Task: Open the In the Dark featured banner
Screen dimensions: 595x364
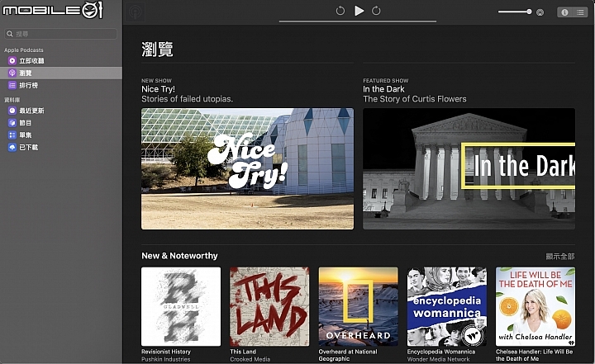Action: [x=469, y=168]
